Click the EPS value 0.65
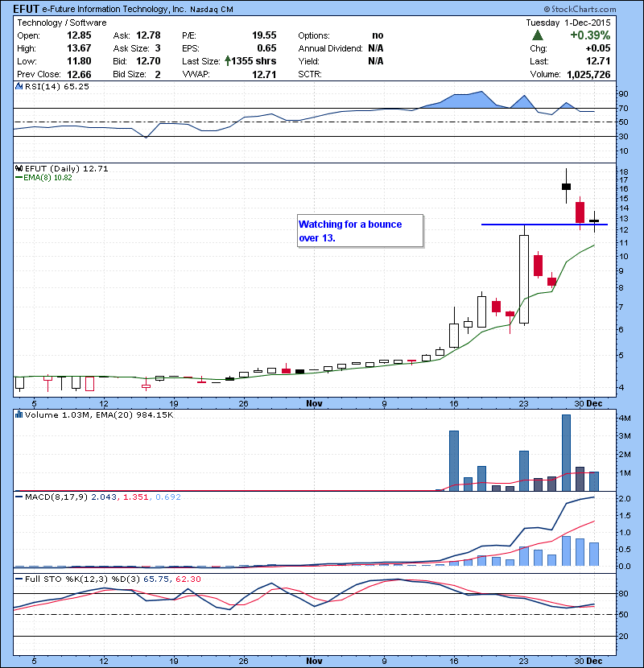 click(266, 48)
